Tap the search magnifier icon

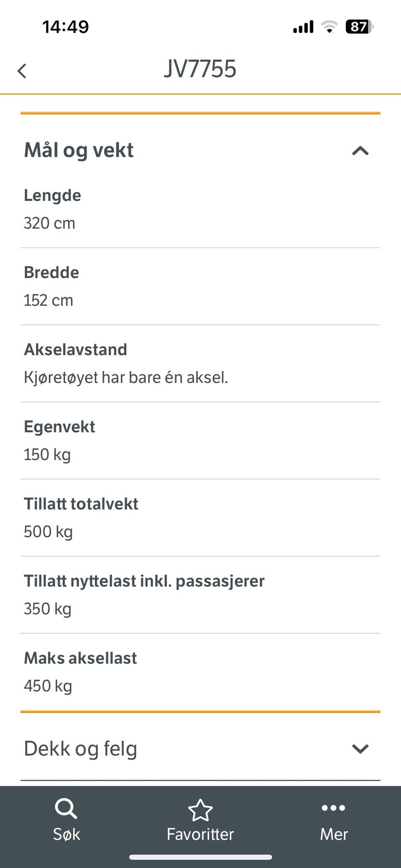tap(66, 809)
